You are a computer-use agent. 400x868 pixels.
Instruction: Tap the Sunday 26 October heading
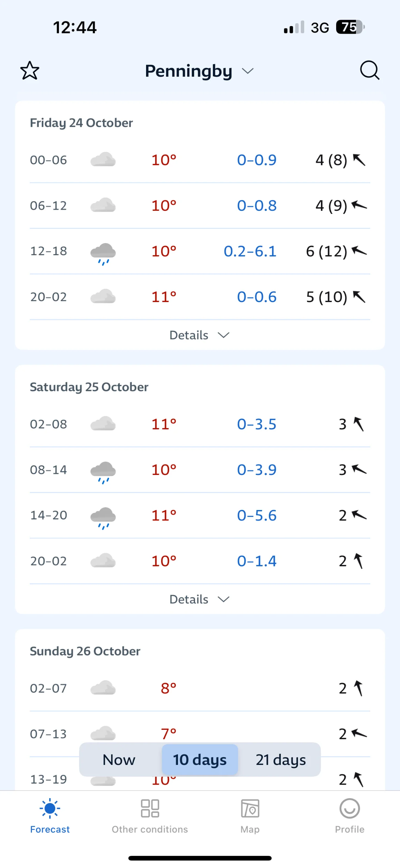(x=85, y=651)
